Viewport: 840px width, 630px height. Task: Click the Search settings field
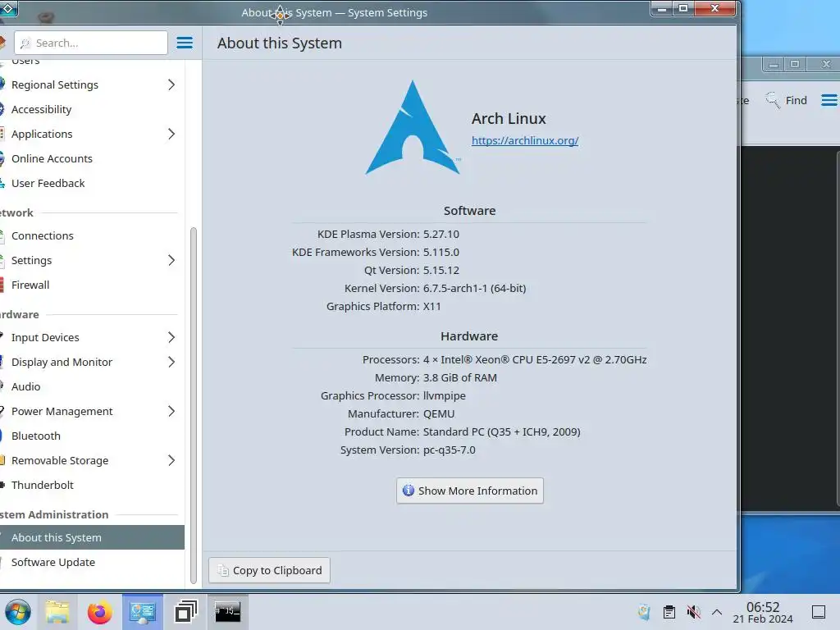[x=91, y=43]
